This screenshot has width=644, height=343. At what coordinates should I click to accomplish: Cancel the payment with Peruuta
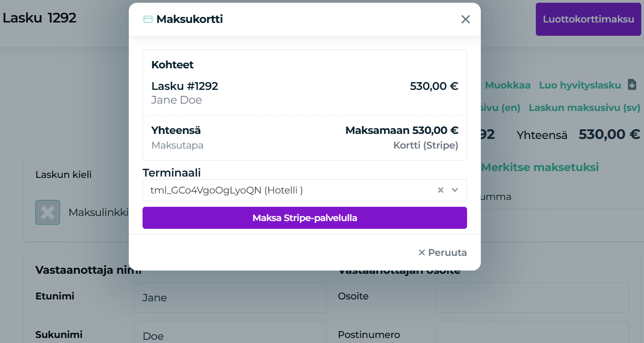(x=443, y=253)
